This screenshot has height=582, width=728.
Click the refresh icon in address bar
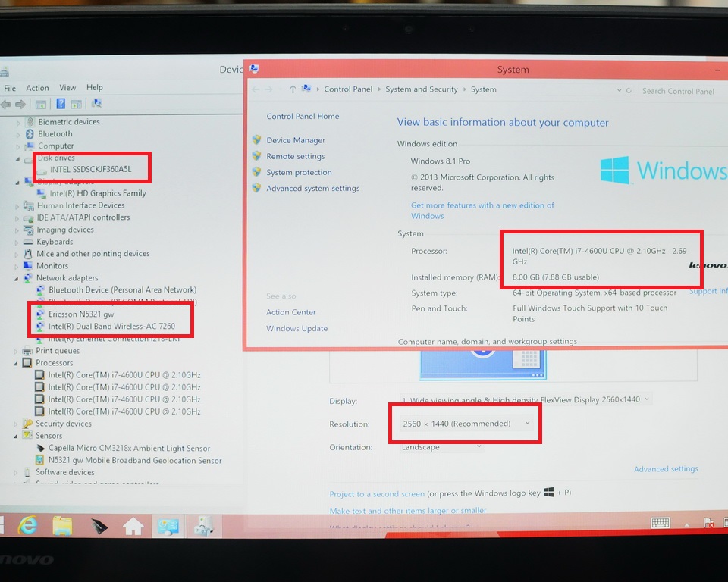coord(629,90)
